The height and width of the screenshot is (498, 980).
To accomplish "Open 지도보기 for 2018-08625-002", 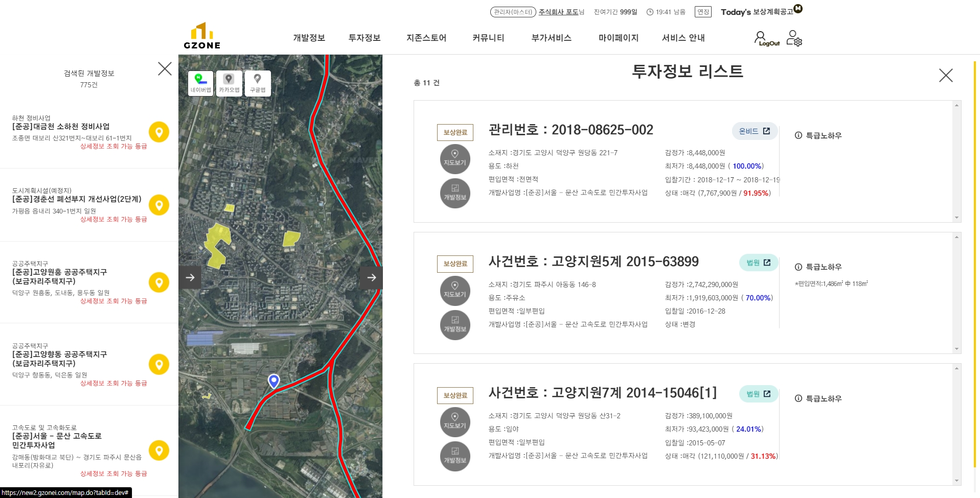I will pos(455,159).
